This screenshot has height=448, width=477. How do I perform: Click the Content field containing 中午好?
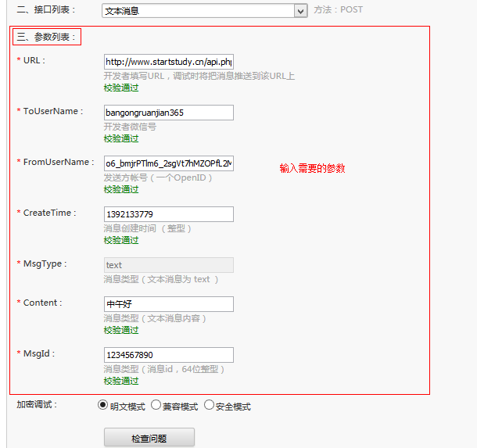(x=169, y=304)
